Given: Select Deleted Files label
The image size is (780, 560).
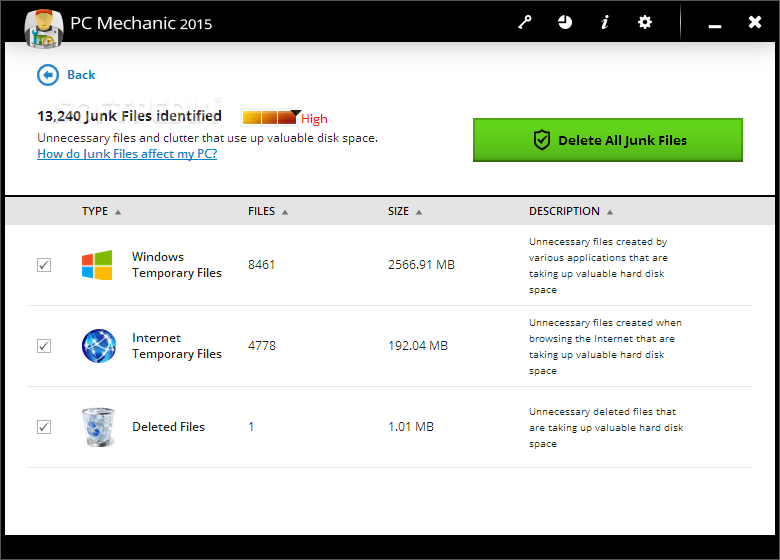Looking at the screenshot, I should coord(168,427).
